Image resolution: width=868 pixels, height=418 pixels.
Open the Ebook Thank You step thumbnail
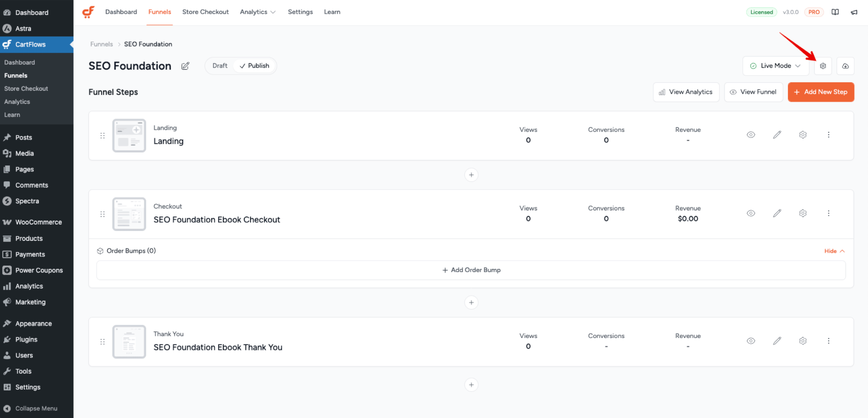[129, 342]
